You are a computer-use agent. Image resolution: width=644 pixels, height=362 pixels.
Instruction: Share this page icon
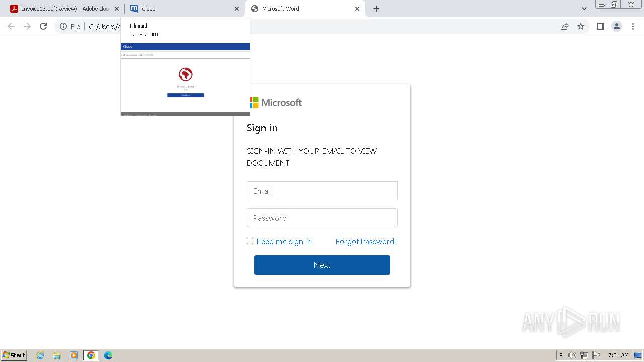coord(565,26)
